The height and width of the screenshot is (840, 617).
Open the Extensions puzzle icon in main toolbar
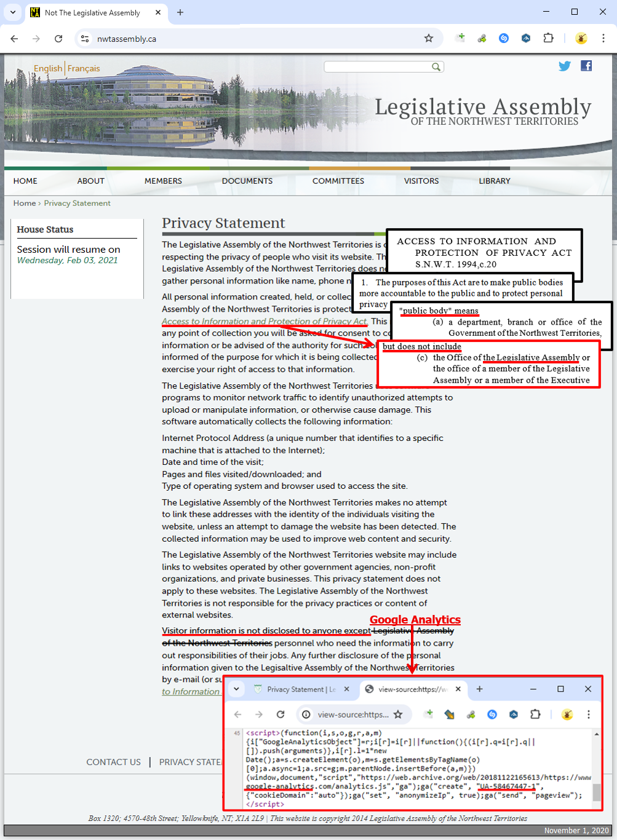pos(548,38)
